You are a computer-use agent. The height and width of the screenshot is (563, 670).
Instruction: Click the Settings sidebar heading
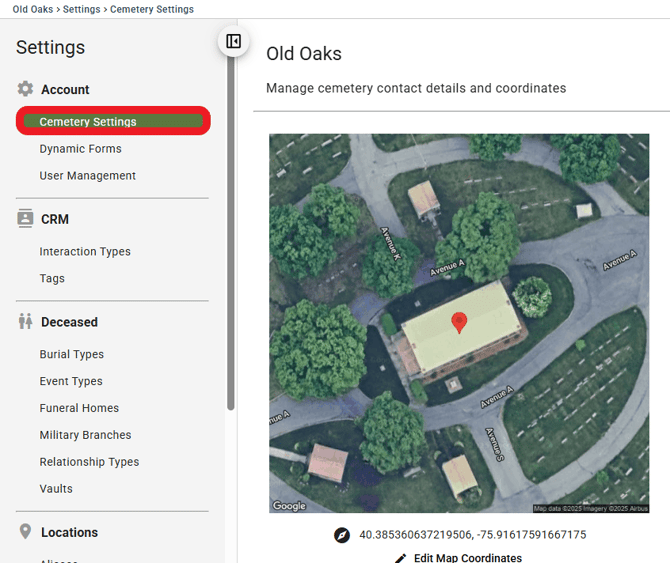click(50, 47)
